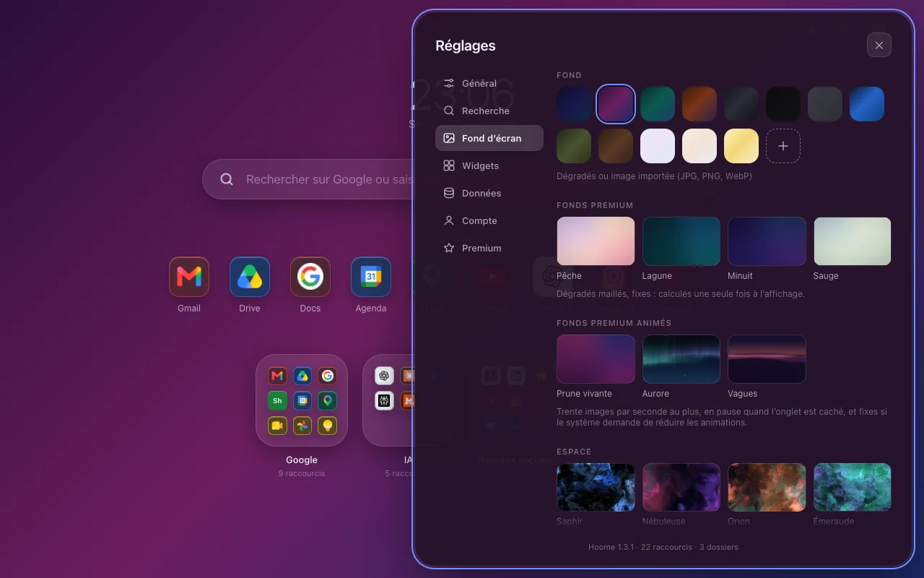Screen dimensions: 924x578
Task: Apply the Vagues animated background
Action: point(767,359)
